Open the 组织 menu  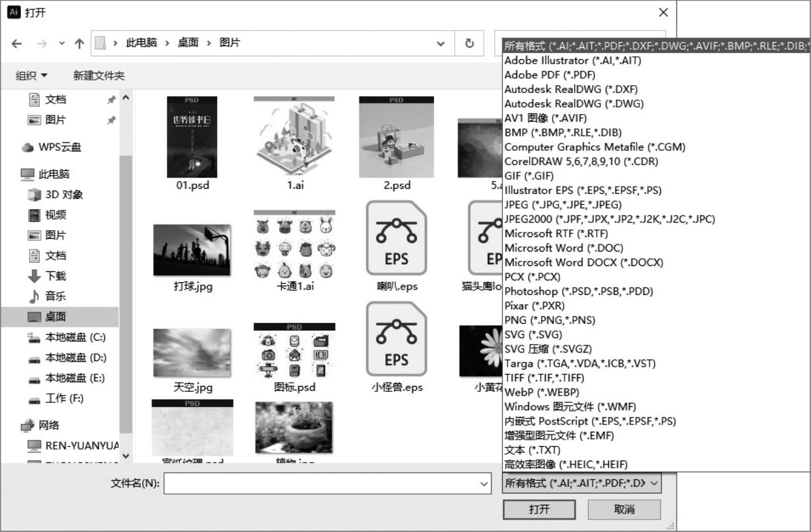coord(31,76)
